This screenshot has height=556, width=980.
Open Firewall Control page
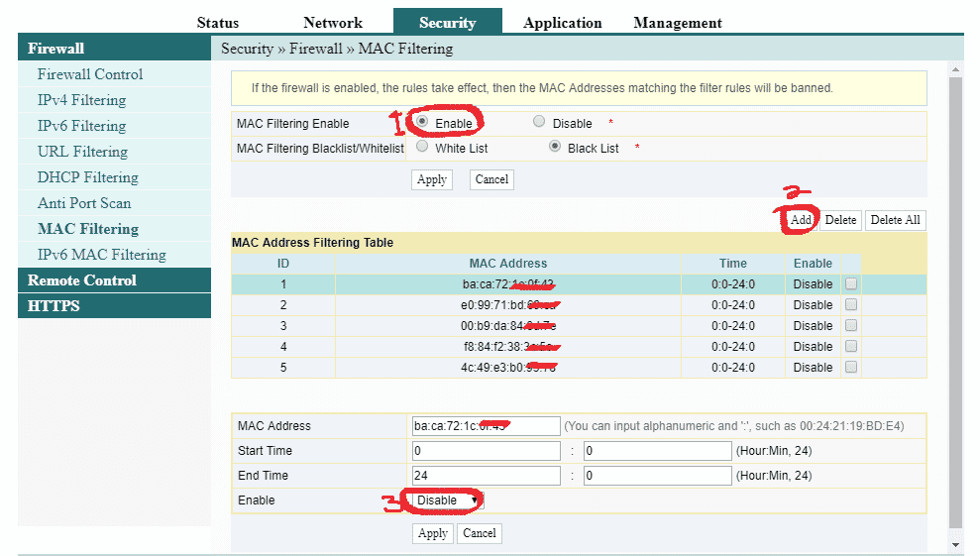(x=90, y=73)
